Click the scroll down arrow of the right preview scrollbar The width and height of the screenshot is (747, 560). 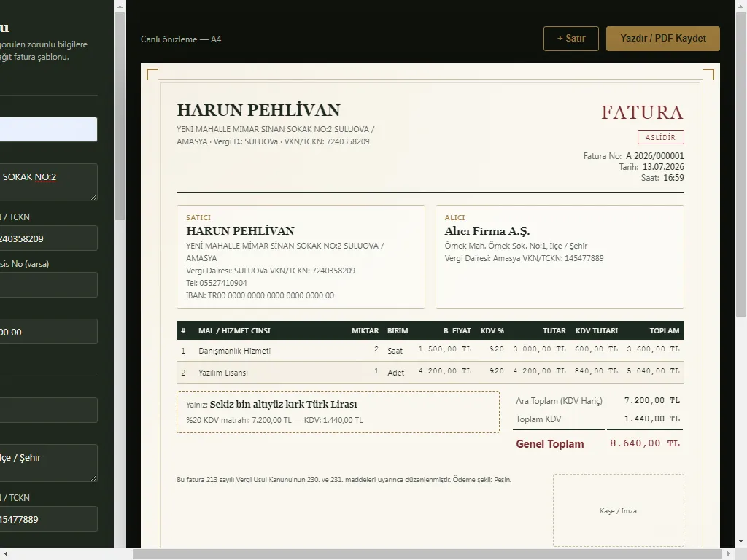coord(741,542)
